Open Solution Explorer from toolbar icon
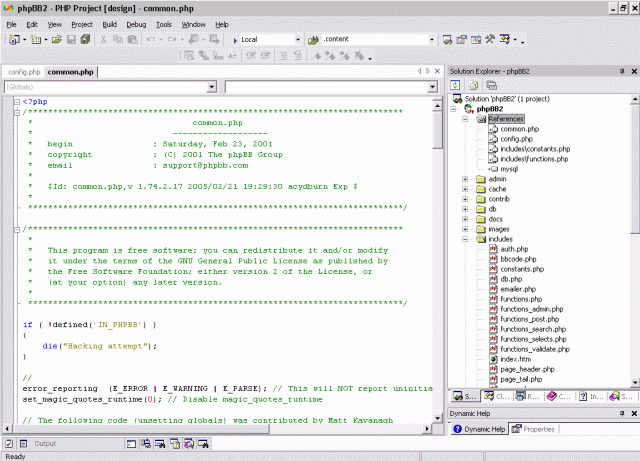The image size is (640, 461). tap(448, 39)
